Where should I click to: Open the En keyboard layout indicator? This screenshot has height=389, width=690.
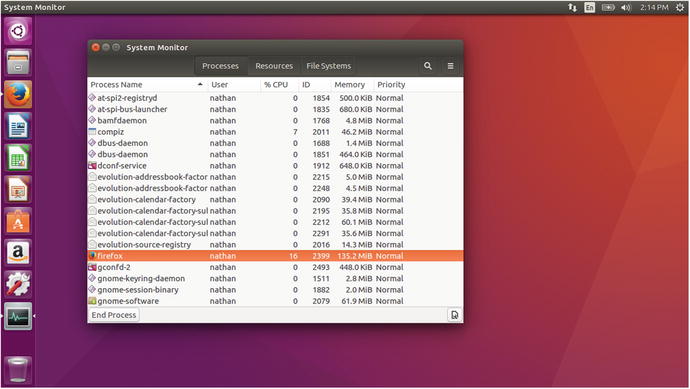[590, 7]
